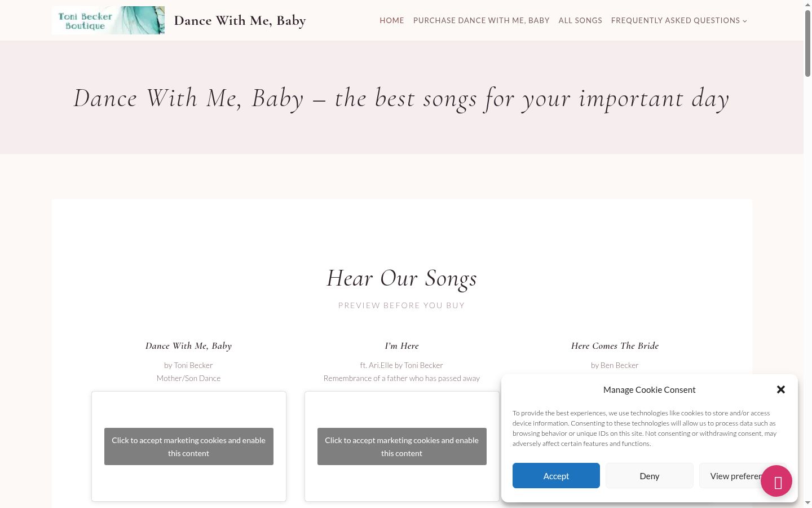Screen dimensions: 812x508
Task: Select the I'm Here song title
Action: (x=402, y=346)
